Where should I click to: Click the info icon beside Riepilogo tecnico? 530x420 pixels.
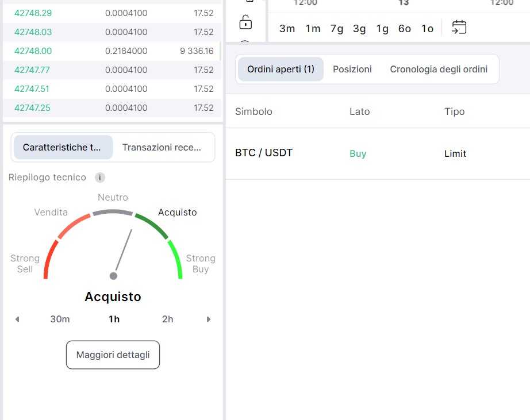coord(99,178)
